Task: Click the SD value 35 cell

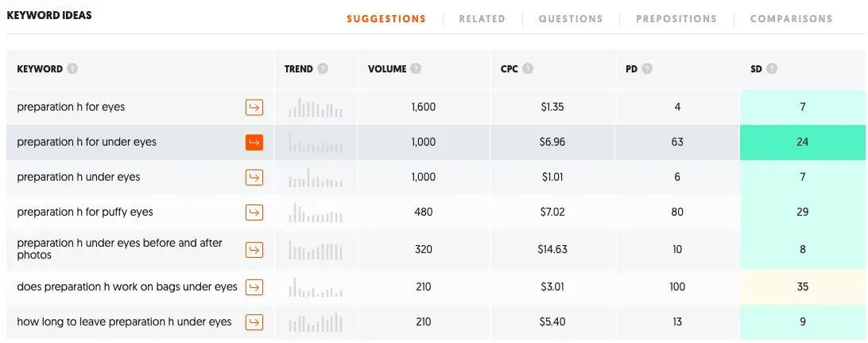Action: [803, 287]
